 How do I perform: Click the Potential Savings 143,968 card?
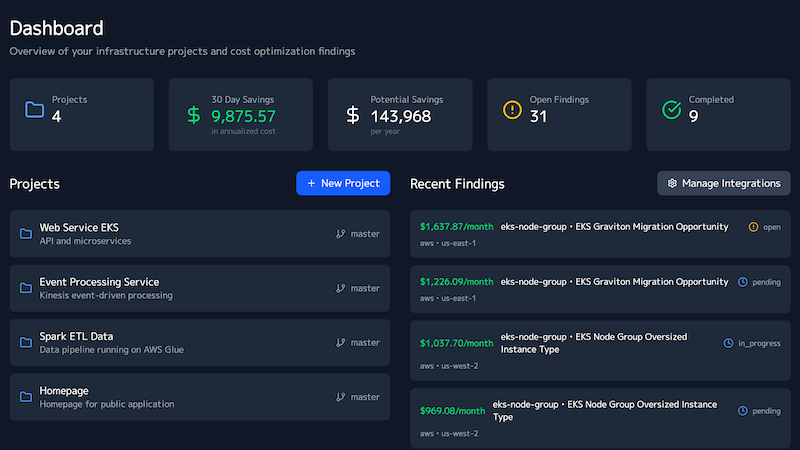(405, 115)
